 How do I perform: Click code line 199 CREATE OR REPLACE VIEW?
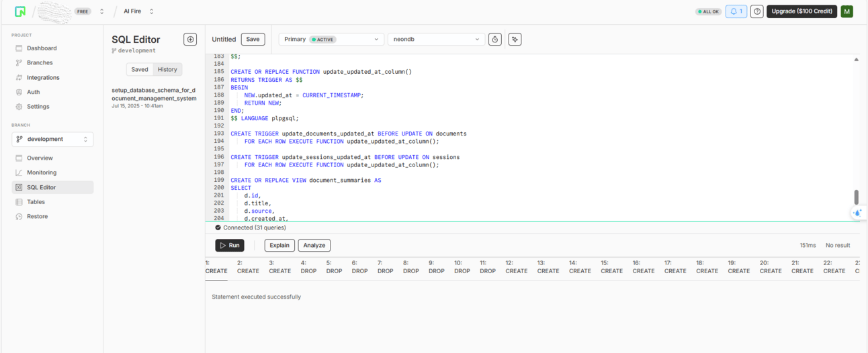[306, 181]
